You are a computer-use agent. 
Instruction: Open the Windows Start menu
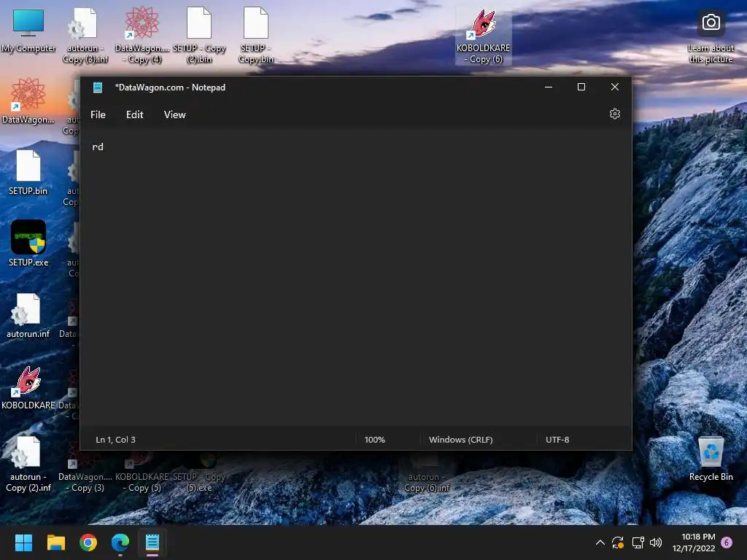point(23,542)
